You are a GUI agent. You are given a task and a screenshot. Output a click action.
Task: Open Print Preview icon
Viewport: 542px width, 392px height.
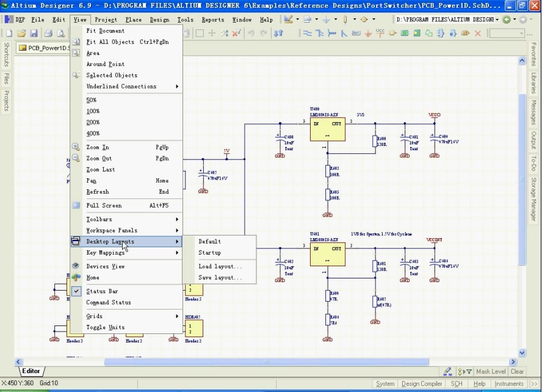(x=61, y=33)
